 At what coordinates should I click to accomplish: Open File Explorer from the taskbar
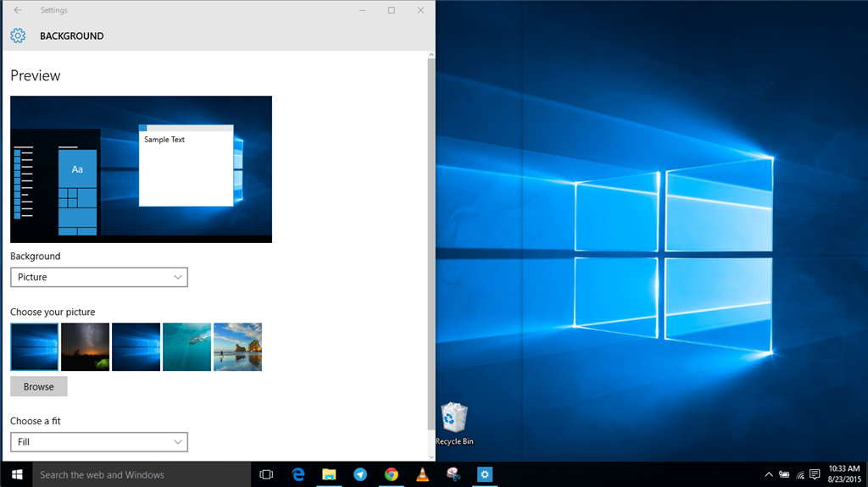tap(329, 474)
